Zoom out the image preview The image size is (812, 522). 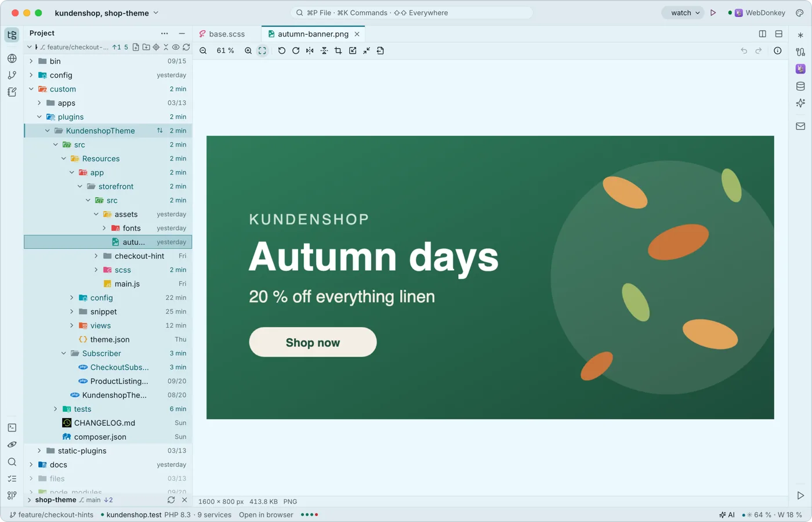pos(203,51)
